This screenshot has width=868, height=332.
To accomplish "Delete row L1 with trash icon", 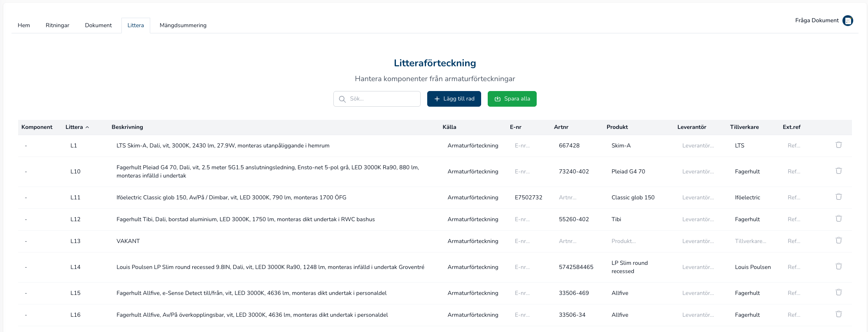I will click(x=838, y=145).
